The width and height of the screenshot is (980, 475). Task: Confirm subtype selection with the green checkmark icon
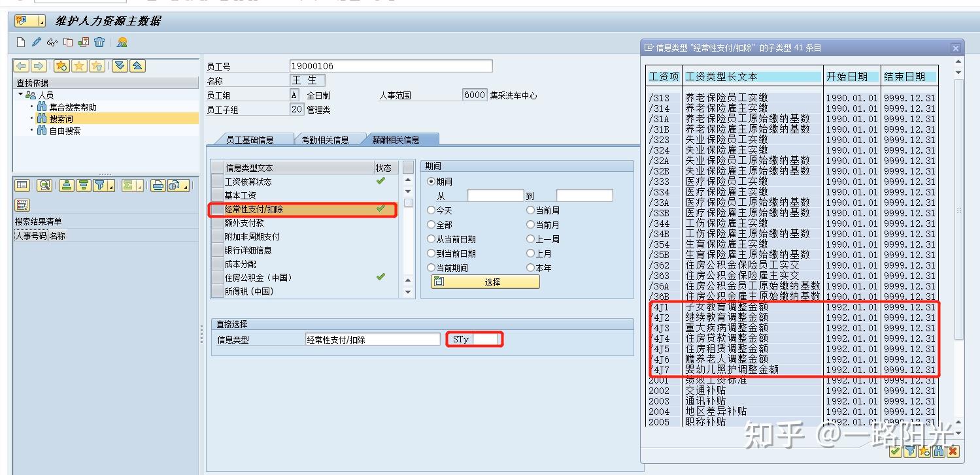(x=895, y=452)
